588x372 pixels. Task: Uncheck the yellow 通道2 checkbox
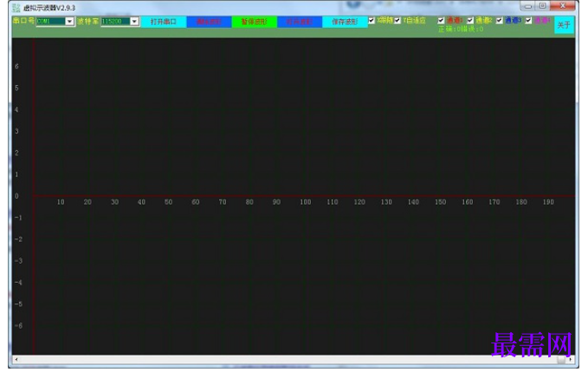pyautogui.click(x=470, y=21)
